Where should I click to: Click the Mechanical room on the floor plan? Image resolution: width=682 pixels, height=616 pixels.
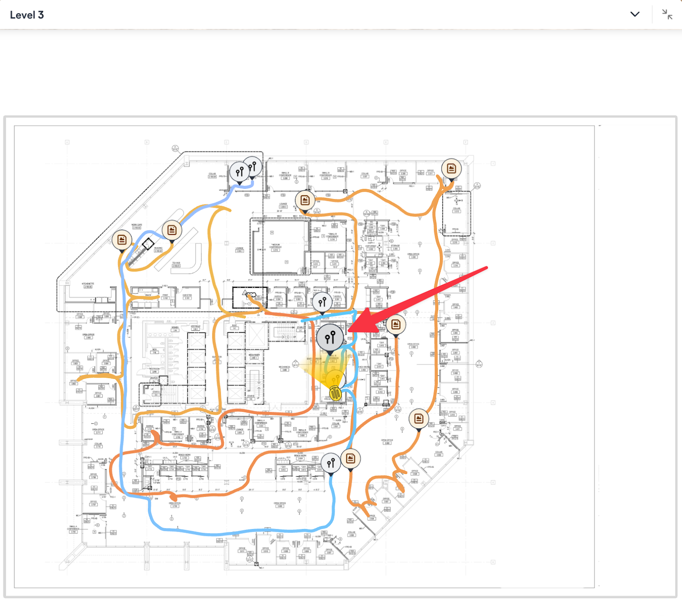click(285, 367)
